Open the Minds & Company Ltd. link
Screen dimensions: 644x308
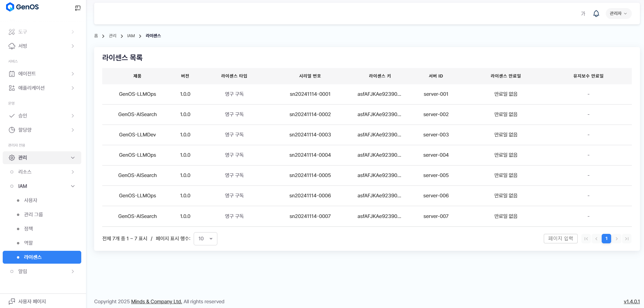tap(156, 302)
